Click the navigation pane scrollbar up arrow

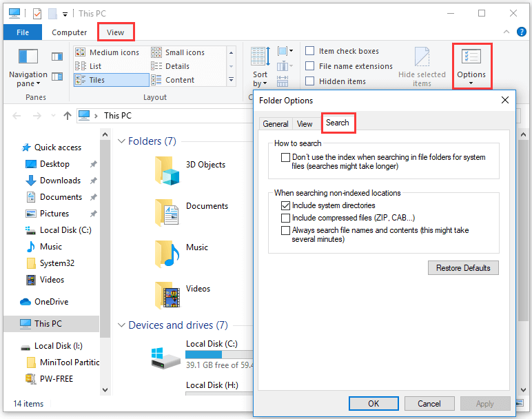pyautogui.click(x=105, y=134)
